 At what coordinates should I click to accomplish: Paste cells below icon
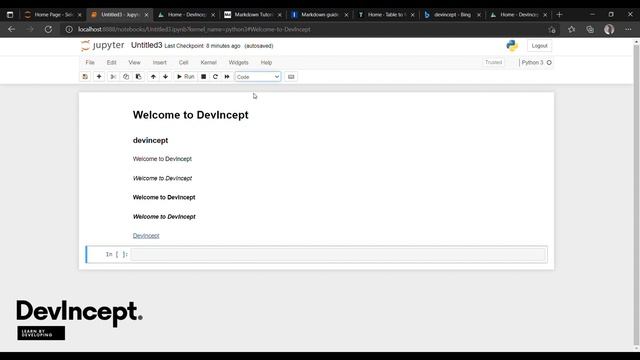click(138, 77)
